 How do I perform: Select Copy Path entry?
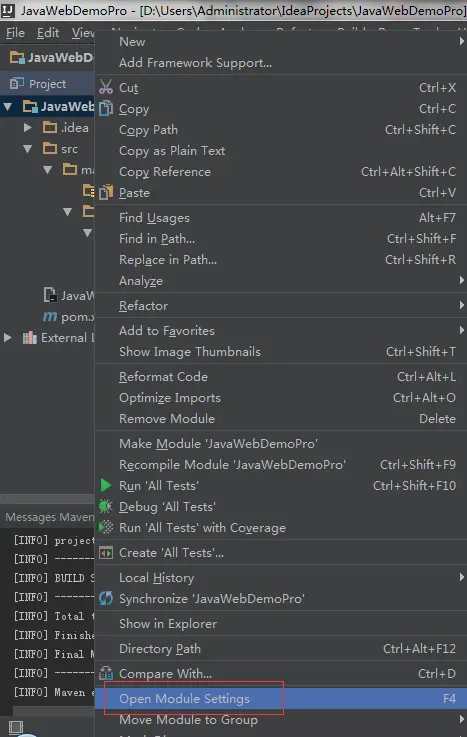click(281, 130)
